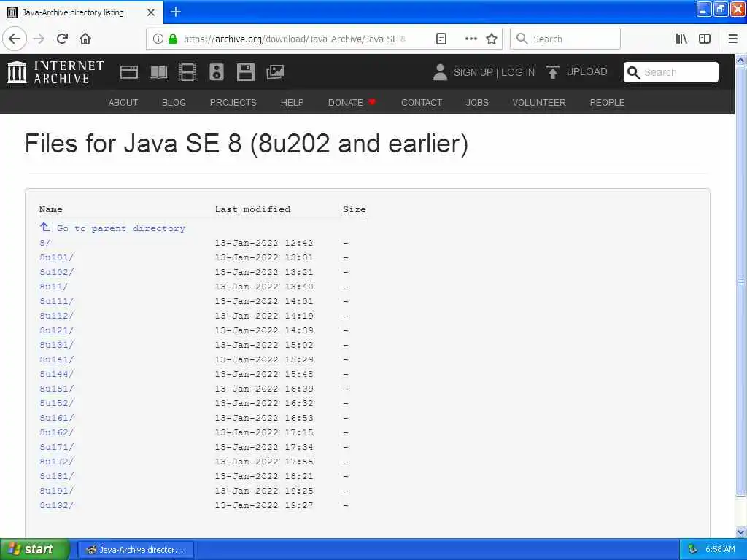Click SIGN UP link
747x560 pixels.
pyautogui.click(x=473, y=72)
